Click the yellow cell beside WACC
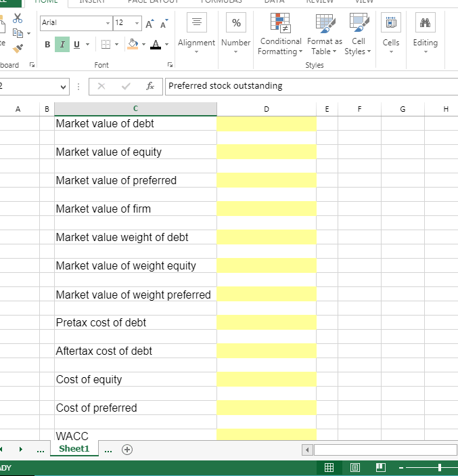458x476 pixels. tap(267, 435)
